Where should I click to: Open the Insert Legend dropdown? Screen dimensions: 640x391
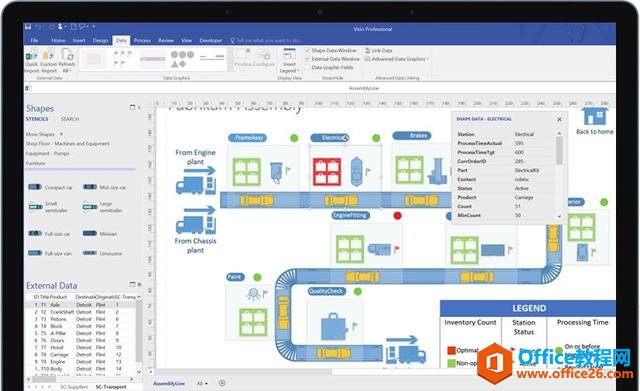point(289,60)
